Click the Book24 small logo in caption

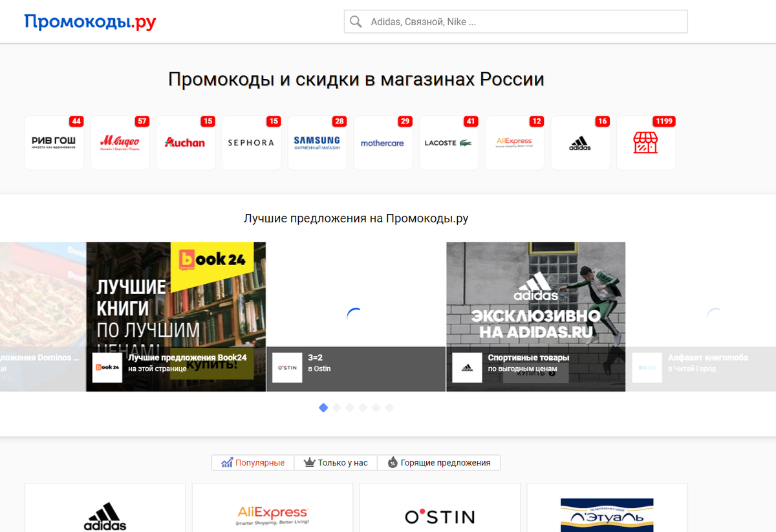(x=107, y=367)
